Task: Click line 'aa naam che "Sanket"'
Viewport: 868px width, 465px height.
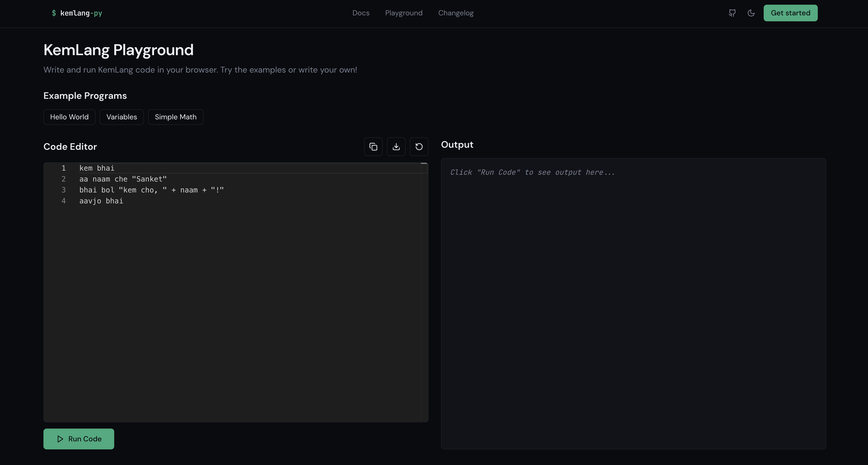Action: point(123,179)
